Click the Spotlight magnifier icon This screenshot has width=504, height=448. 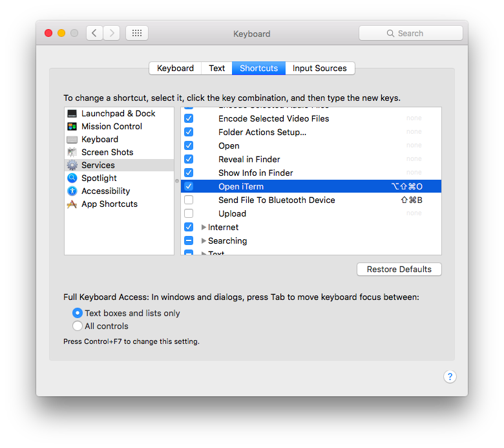point(72,178)
